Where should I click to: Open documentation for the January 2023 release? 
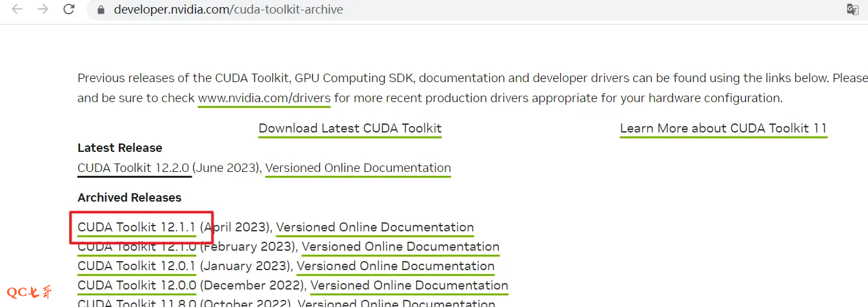[395, 266]
